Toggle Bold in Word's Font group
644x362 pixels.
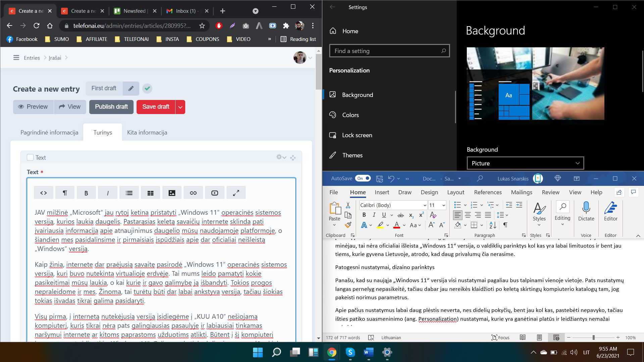pos(364,215)
